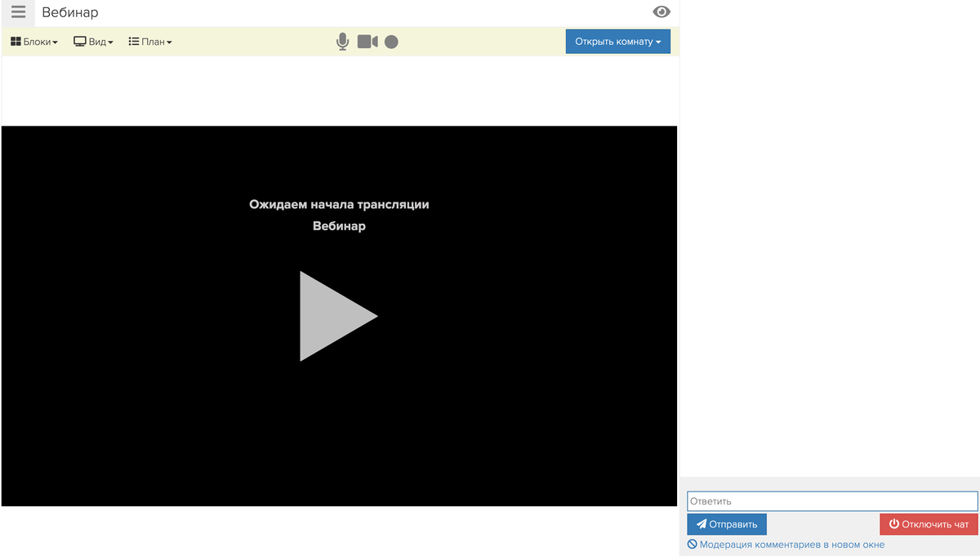Viewport: 980px width, 556px height.
Task: Click the record circle icon
Action: [x=391, y=42]
